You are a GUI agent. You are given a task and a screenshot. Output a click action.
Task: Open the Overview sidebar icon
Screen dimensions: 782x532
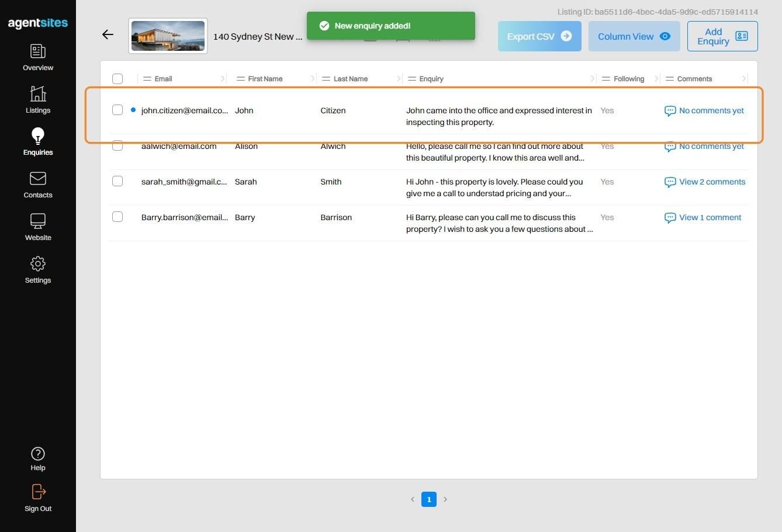[x=38, y=51]
